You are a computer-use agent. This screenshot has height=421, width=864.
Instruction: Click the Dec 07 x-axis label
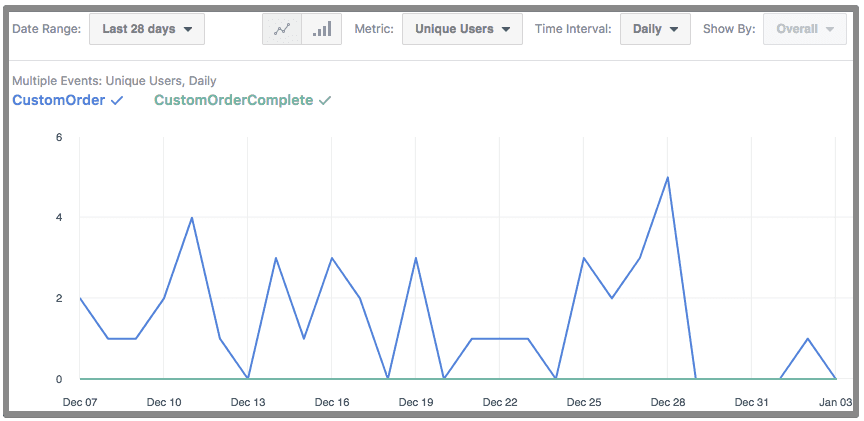point(80,402)
